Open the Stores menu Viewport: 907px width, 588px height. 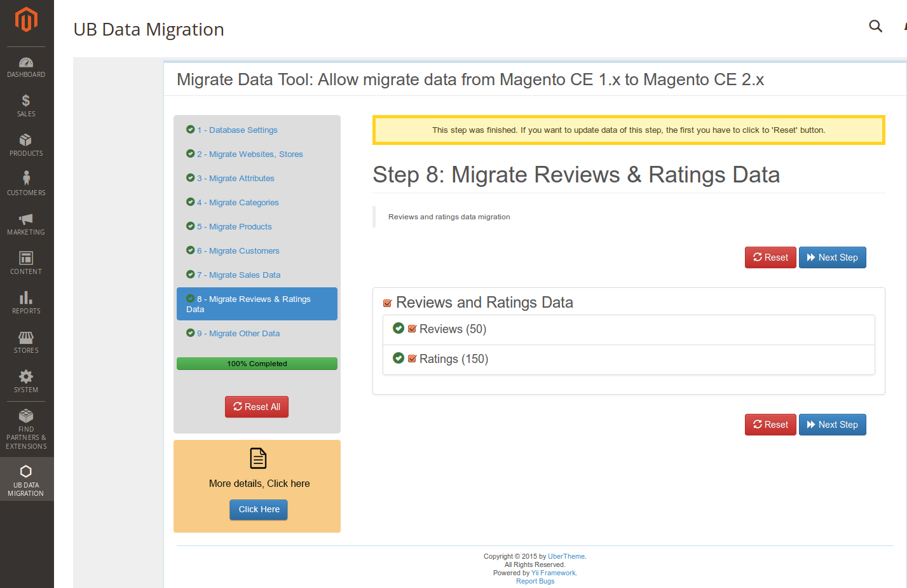(26, 342)
